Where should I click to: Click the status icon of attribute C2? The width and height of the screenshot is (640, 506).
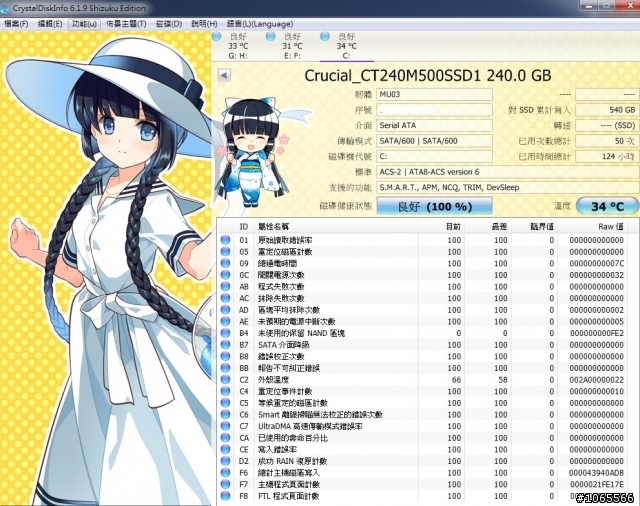point(225,380)
